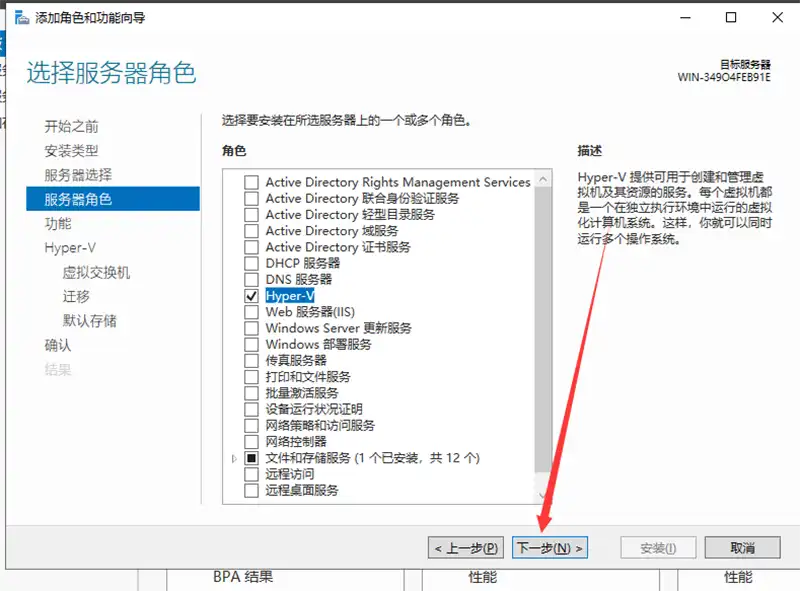This screenshot has height=591, width=800.
Task: Open the 安装类型 step in sidebar
Action: coord(71,150)
